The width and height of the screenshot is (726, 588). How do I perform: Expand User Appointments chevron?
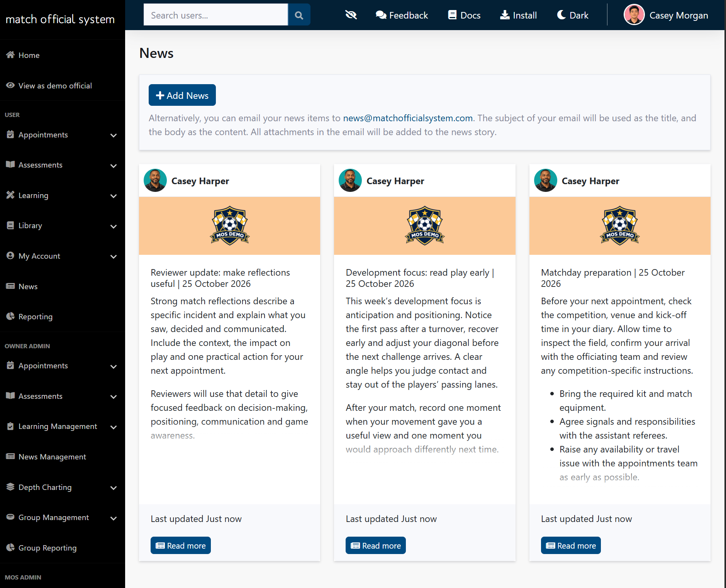pyautogui.click(x=114, y=135)
